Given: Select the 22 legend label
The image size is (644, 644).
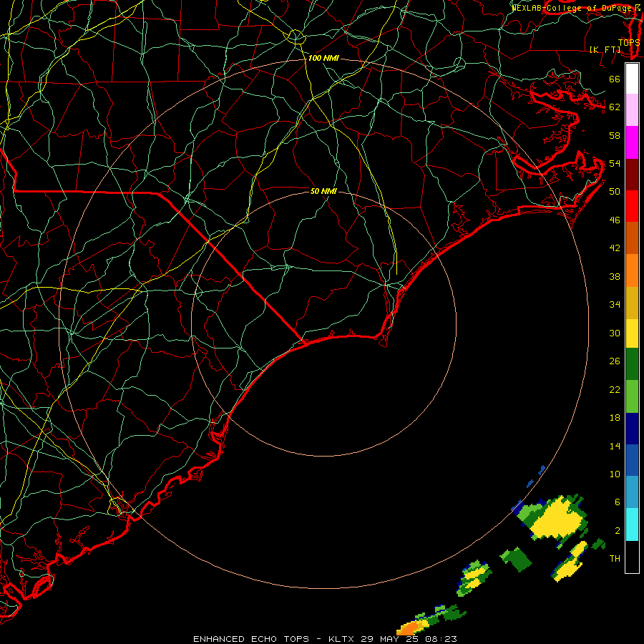Looking at the screenshot, I should tap(615, 389).
